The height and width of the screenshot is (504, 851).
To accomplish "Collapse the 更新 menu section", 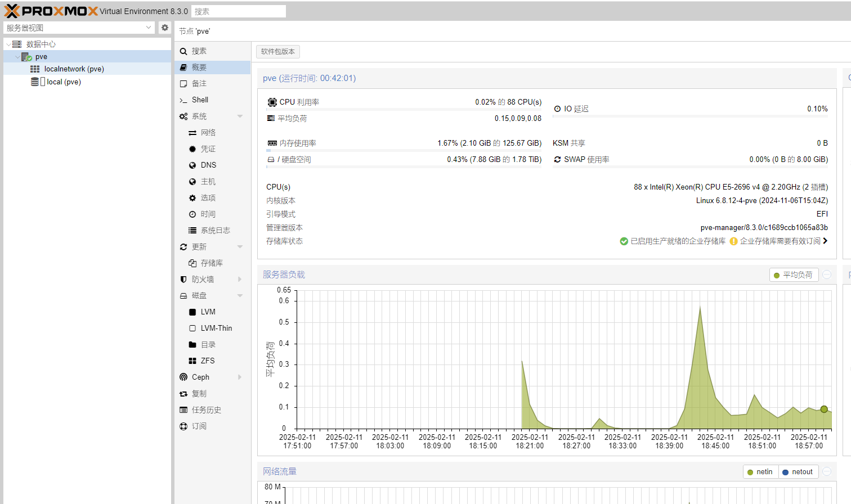I will (240, 247).
